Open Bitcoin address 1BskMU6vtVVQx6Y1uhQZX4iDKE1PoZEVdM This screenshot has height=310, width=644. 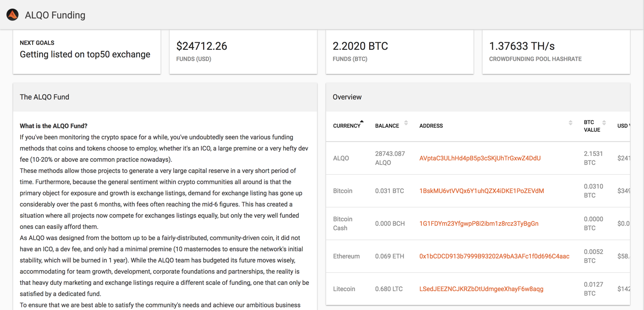[x=482, y=191]
